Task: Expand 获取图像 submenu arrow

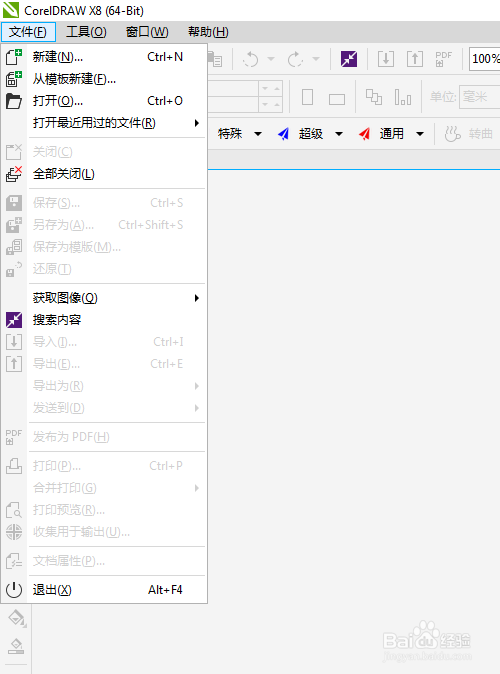Action: tap(196, 298)
